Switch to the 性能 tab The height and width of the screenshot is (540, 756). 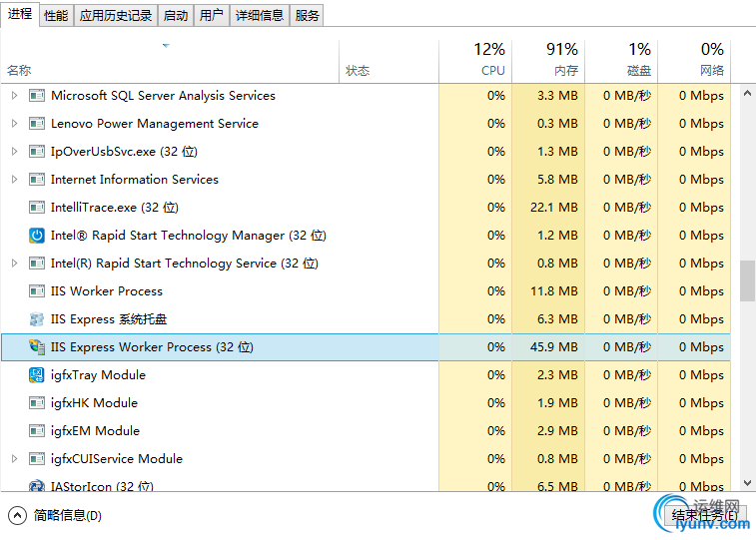click(x=56, y=15)
